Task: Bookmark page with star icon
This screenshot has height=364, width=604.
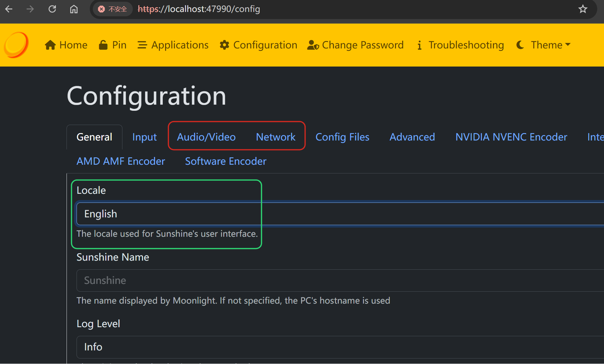Action: (583, 9)
